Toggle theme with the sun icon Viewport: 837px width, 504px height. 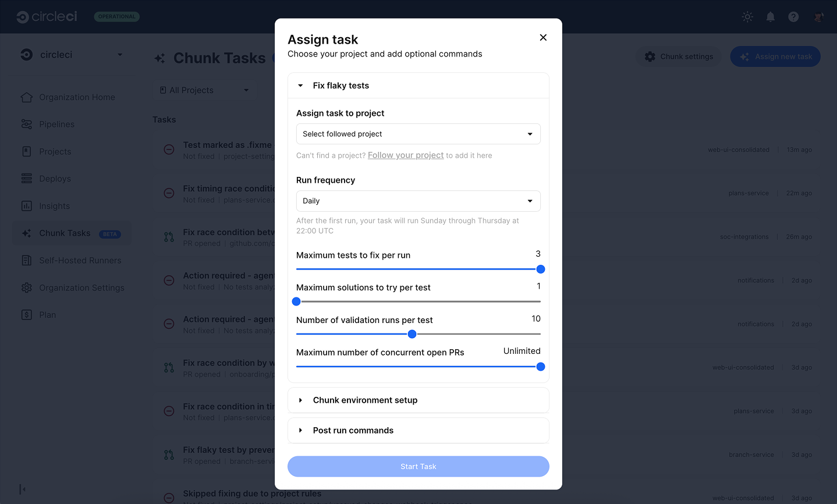click(747, 16)
